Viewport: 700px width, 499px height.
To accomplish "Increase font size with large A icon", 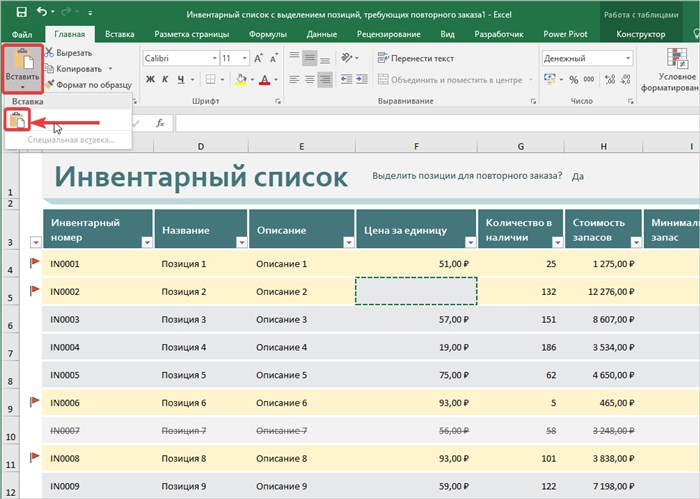I will pos(258,58).
